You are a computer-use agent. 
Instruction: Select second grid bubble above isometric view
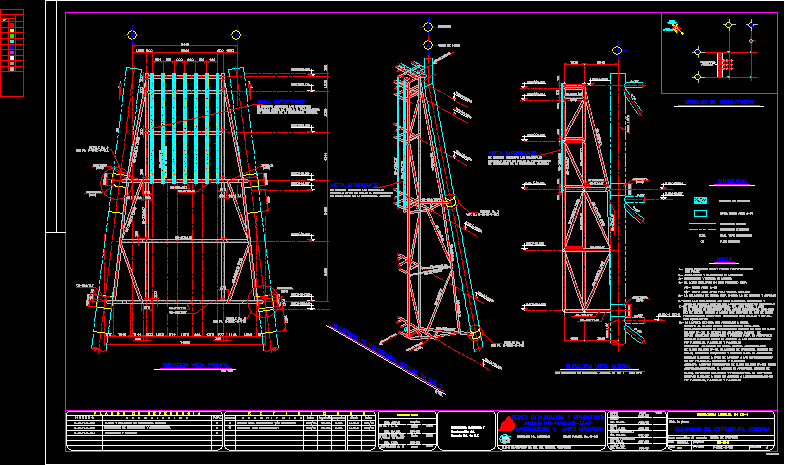(428, 45)
